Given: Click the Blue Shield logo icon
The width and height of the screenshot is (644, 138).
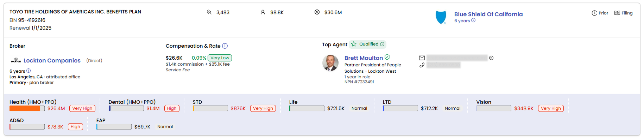Looking at the screenshot, I should click(x=441, y=17).
